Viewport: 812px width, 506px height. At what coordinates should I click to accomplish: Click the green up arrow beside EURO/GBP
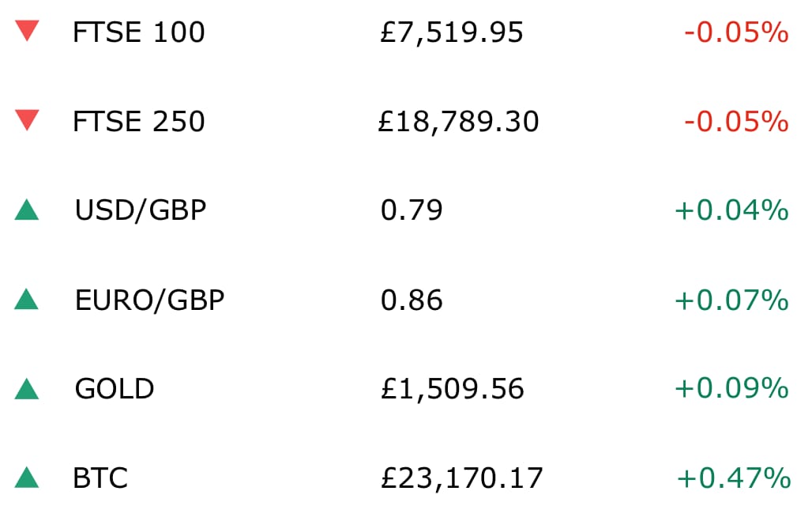pos(27,299)
